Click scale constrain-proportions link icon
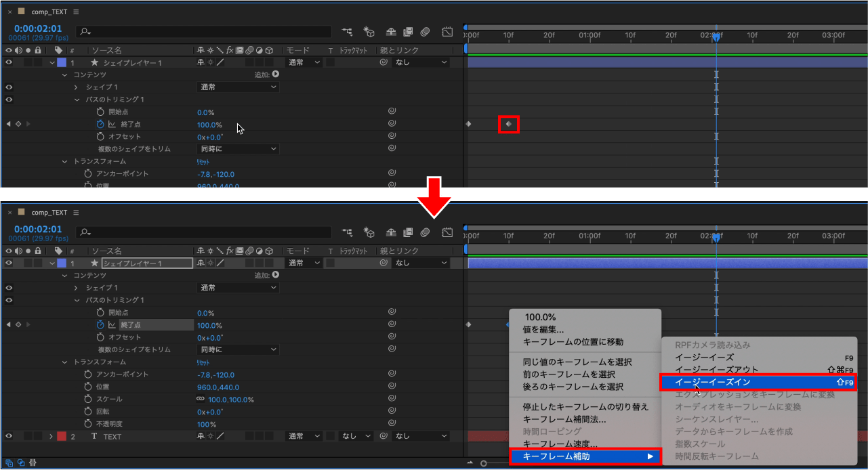The image size is (868, 470). coord(201,400)
